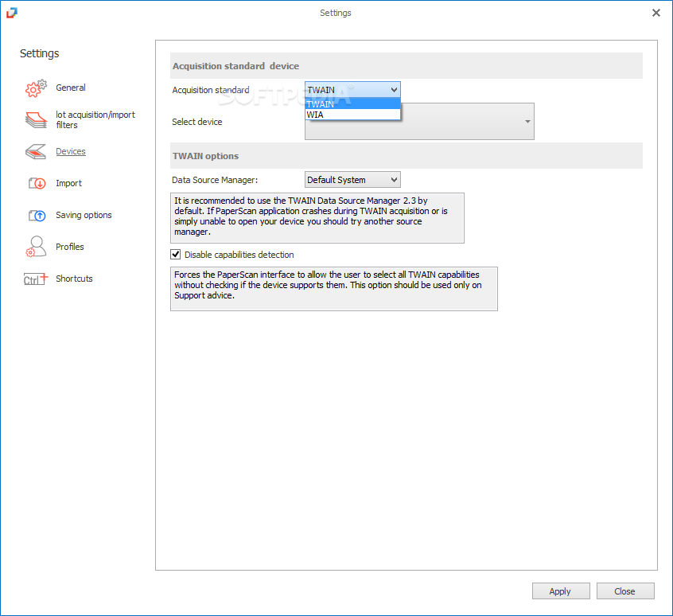This screenshot has width=673, height=616.
Task: Go to the Devices section
Action: pos(70,151)
